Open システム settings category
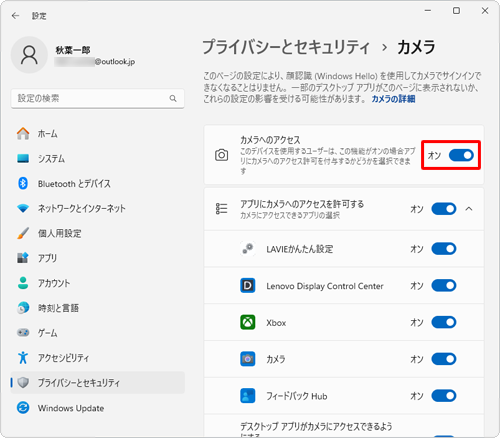 point(98,158)
